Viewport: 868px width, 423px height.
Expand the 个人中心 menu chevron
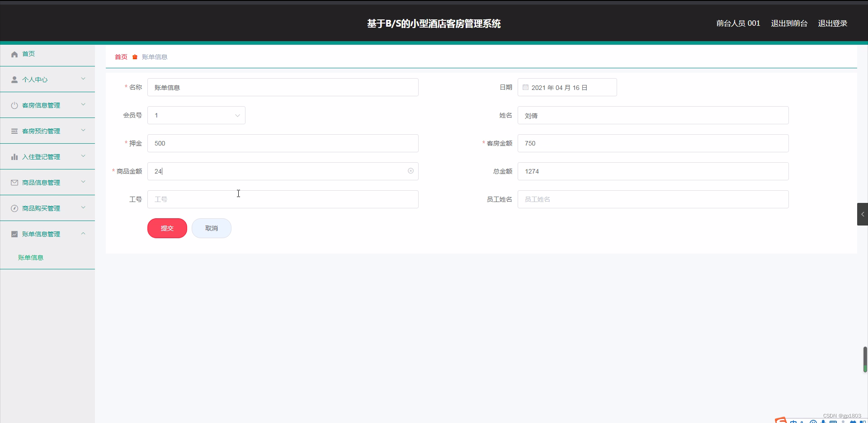pyautogui.click(x=83, y=79)
